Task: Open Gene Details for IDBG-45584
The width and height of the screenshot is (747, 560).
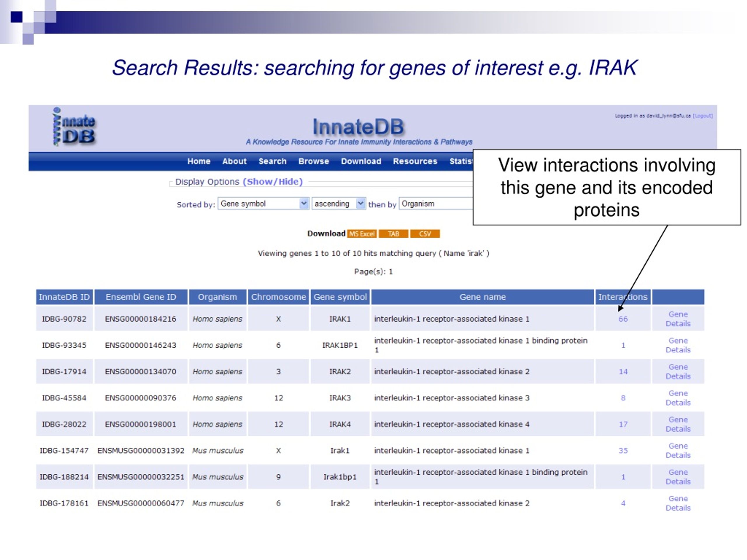Action: coord(678,398)
